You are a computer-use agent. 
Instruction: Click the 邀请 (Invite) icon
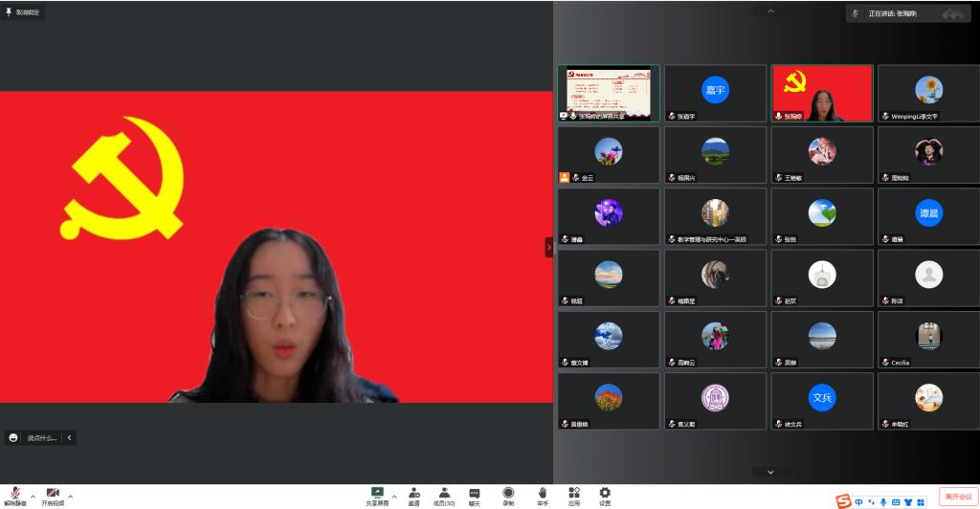413,493
